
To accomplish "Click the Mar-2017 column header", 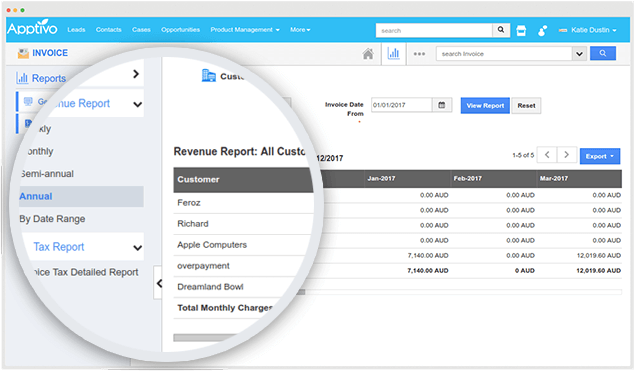I will click(x=580, y=179).
